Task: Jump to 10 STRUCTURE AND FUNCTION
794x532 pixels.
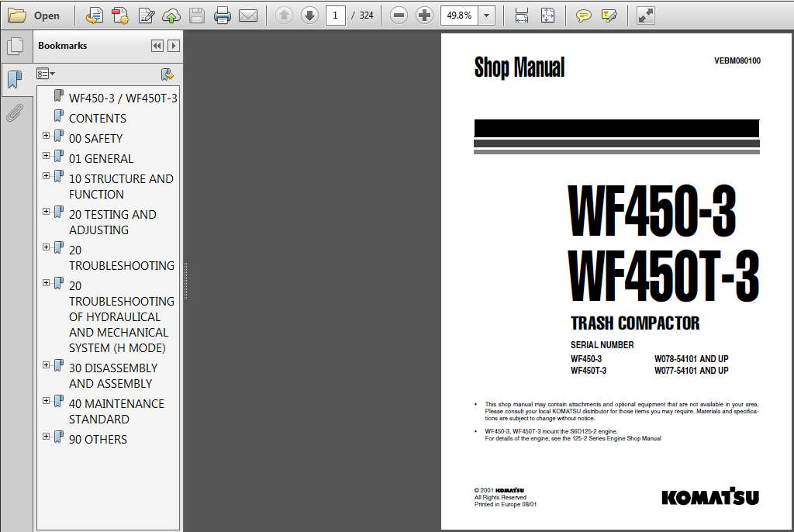Action: [121, 186]
